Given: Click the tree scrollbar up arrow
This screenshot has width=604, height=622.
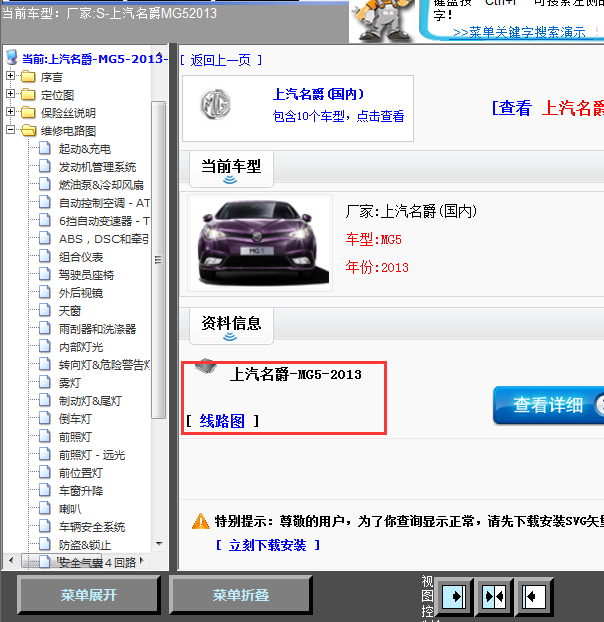Looking at the screenshot, I should point(159,54).
